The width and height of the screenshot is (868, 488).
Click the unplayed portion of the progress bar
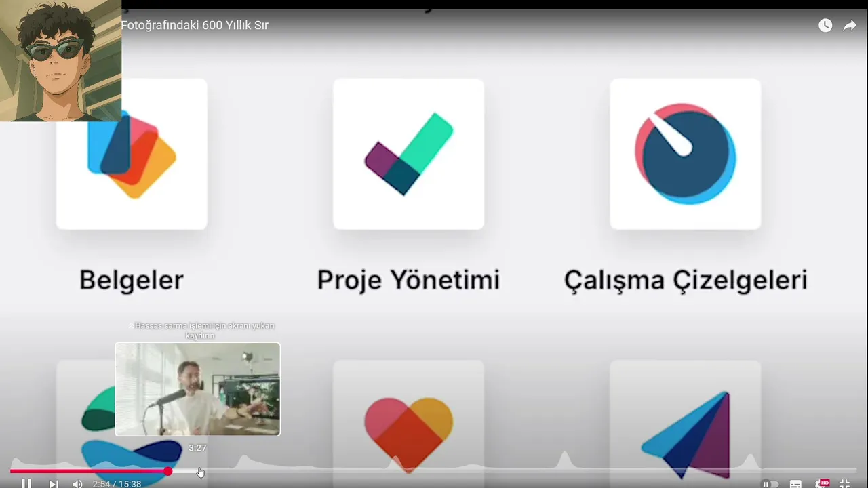515,470
